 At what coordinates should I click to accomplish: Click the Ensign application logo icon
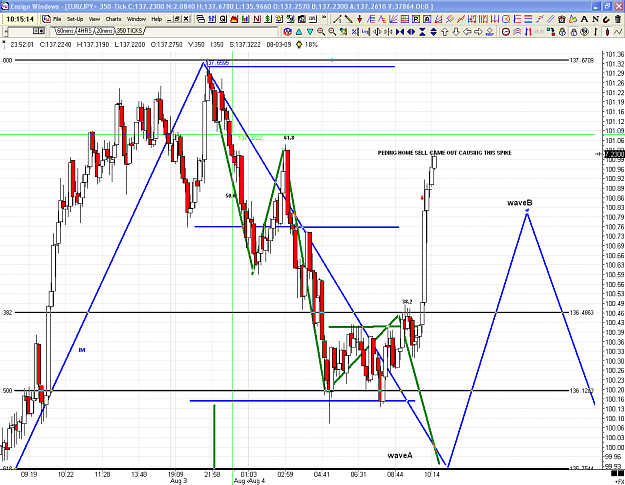click(x=46, y=19)
